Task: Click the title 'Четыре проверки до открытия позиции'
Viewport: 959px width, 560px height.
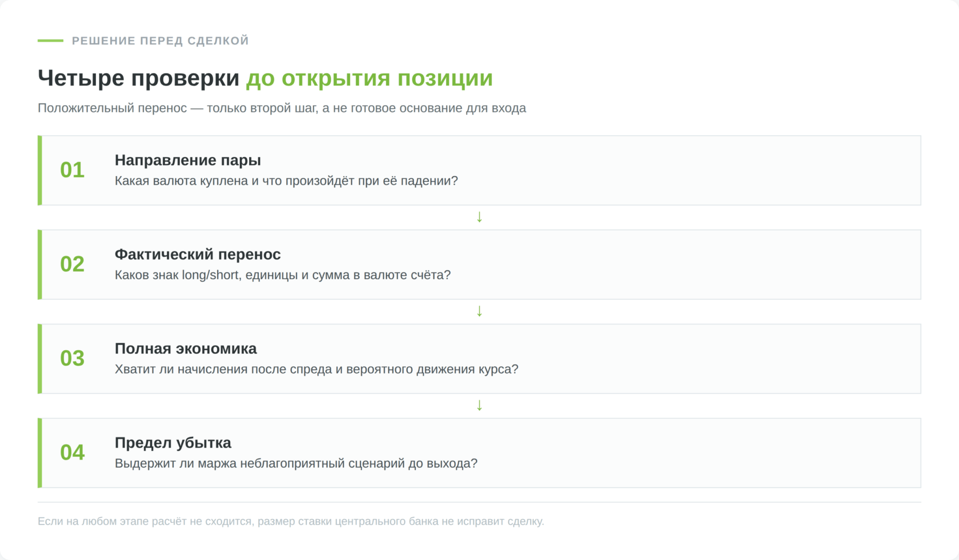Action: pos(265,78)
